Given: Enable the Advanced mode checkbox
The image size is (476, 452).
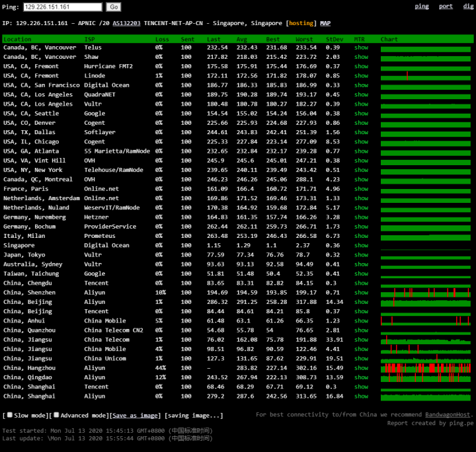Looking at the screenshot, I should point(56,415).
